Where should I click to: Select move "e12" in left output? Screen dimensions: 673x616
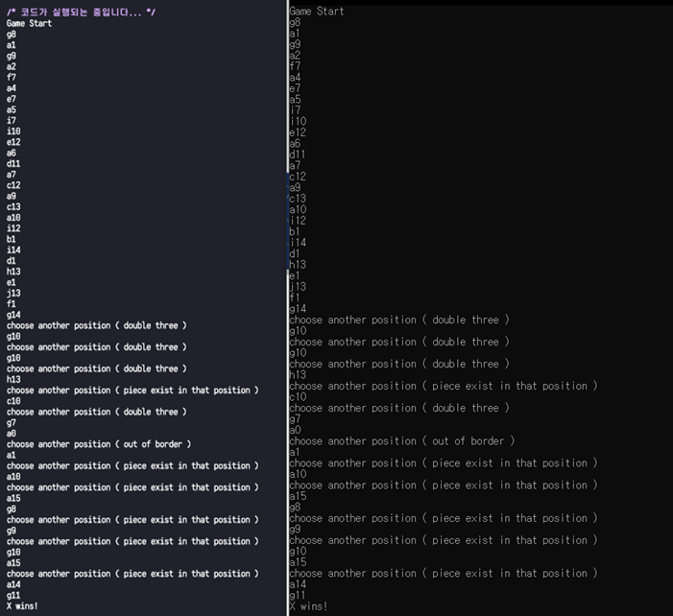click(13, 142)
